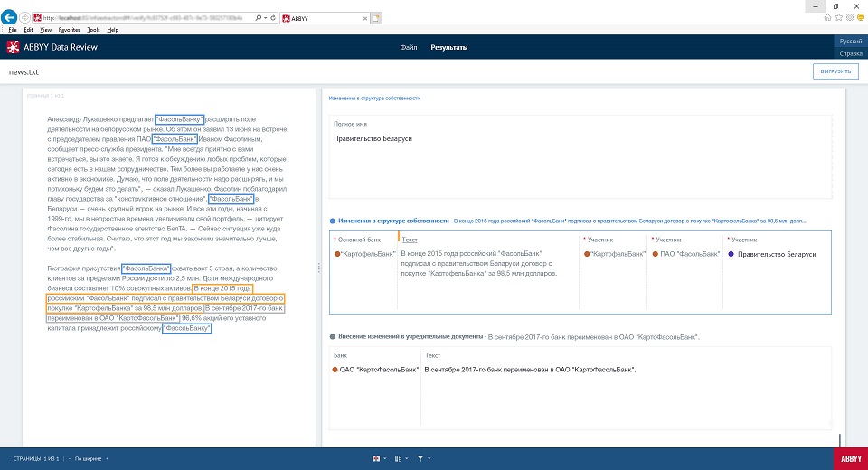
Task: Click the bold 'Изменения в структуре собственности' section heading
Action: point(393,221)
